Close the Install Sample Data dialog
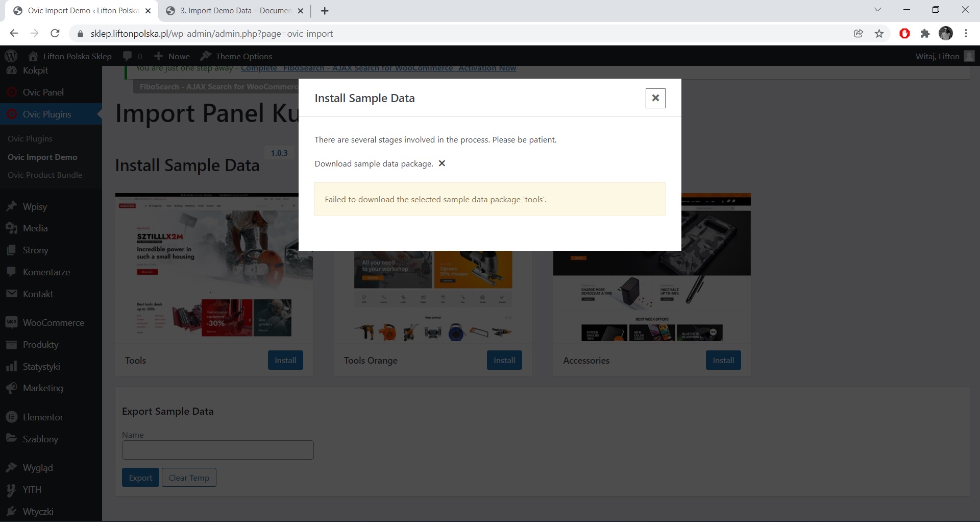The width and height of the screenshot is (980, 522). [x=655, y=98]
